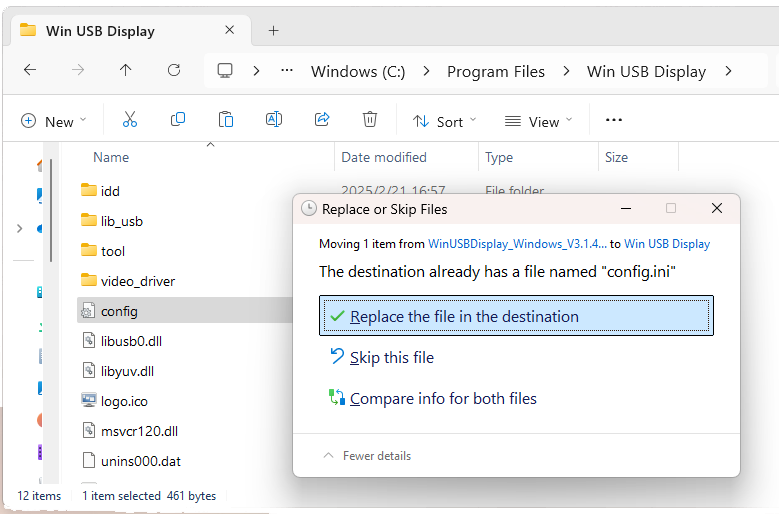The image size is (781, 514).
Task: Open the View layout dropdown
Action: coord(539,121)
